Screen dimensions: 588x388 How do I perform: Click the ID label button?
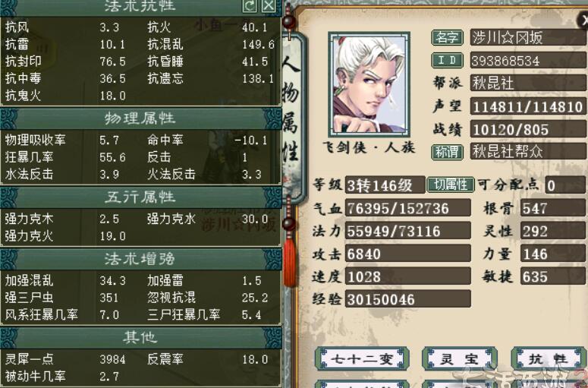[447, 60]
